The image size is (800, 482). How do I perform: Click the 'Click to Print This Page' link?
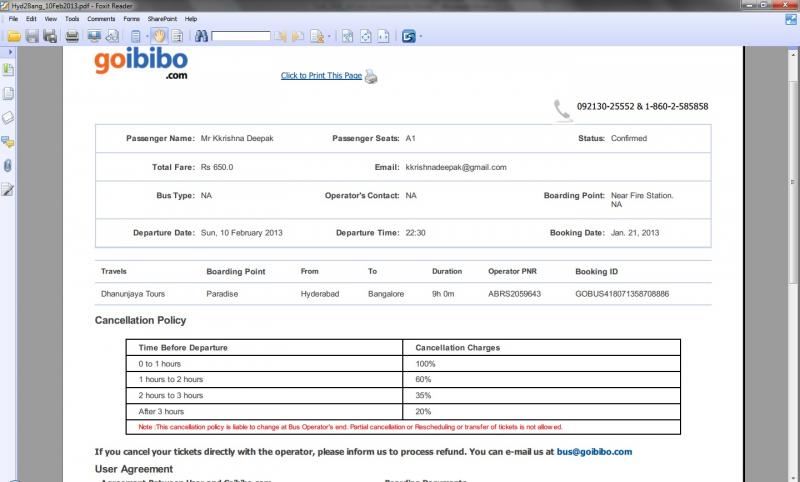321,75
